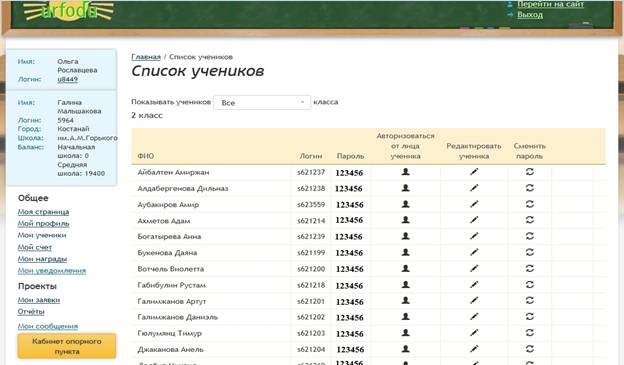Screen dimensions: 624x365
Task: Click student name Джаканова Анель
Action: pyautogui.click(x=170, y=349)
